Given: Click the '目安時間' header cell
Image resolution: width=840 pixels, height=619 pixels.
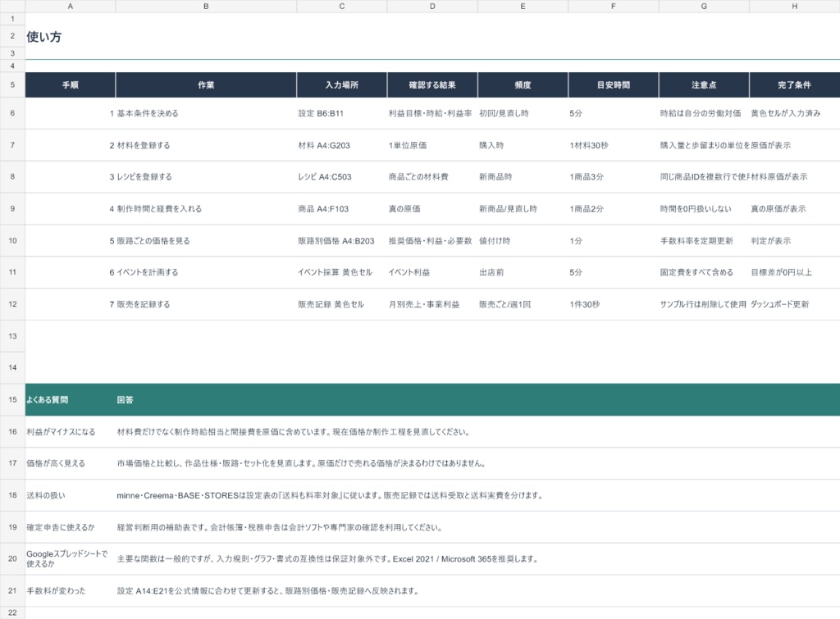Looking at the screenshot, I should click(614, 84).
